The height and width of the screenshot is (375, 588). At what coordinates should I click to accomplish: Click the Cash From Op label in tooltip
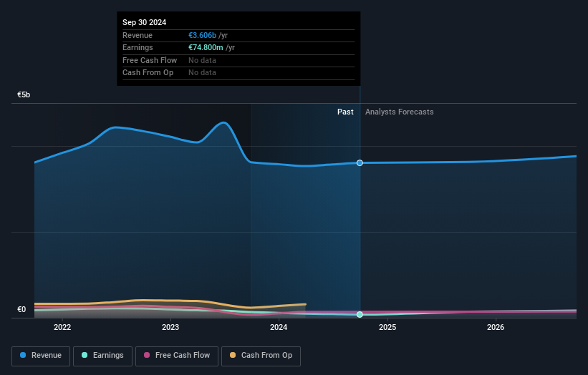click(148, 73)
